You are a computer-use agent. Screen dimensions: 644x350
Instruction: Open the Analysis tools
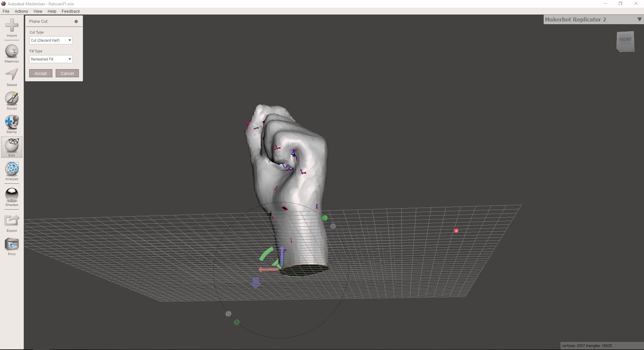point(12,169)
